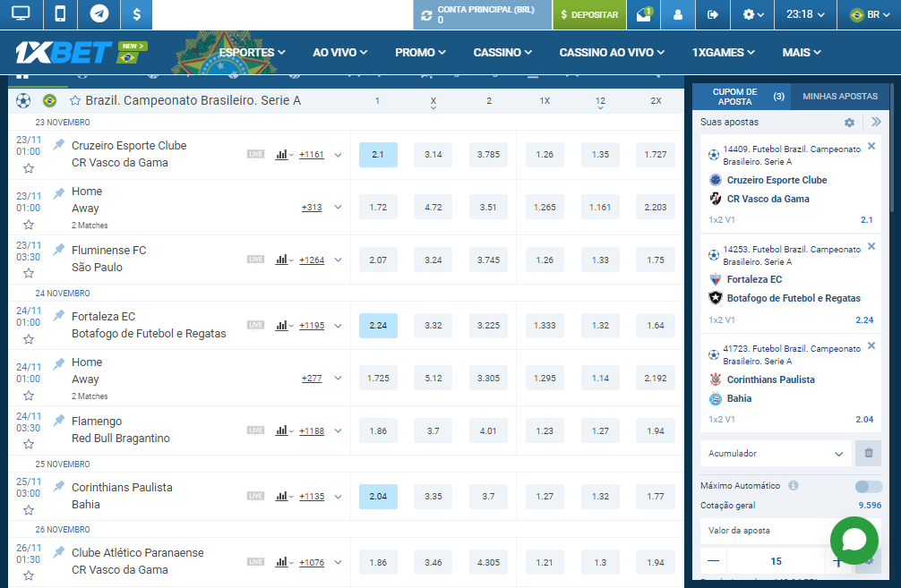Remove Cruzeiro bet from the slip
Image resolution: width=901 pixels, height=588 pixels.
tap(871, 147)
